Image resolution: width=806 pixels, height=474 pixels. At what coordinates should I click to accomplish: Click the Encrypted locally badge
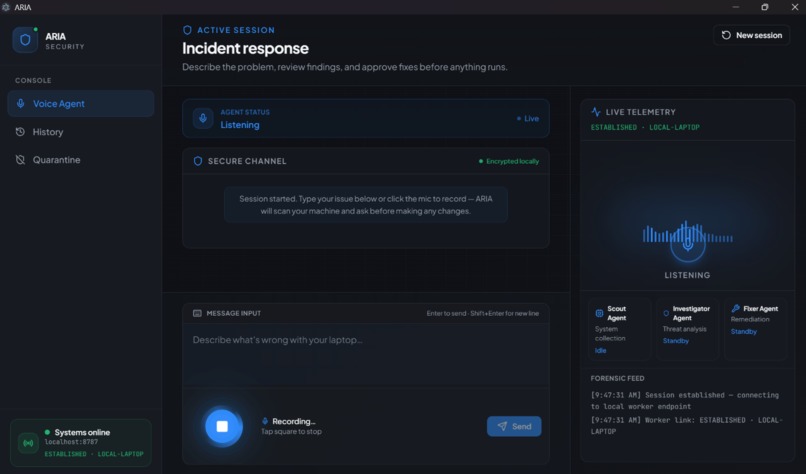coord(509,161)
